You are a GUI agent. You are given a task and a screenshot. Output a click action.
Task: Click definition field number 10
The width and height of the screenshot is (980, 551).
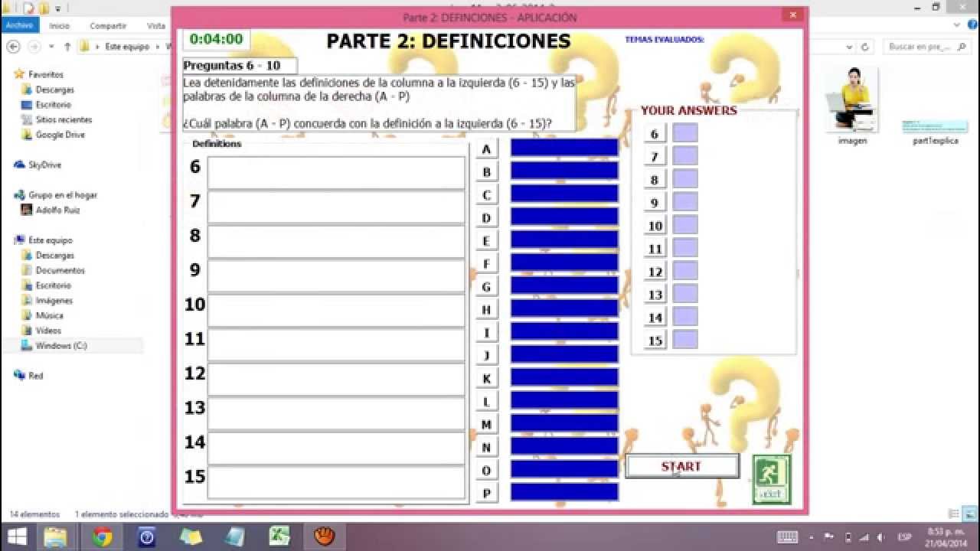(x=336, y=310)
